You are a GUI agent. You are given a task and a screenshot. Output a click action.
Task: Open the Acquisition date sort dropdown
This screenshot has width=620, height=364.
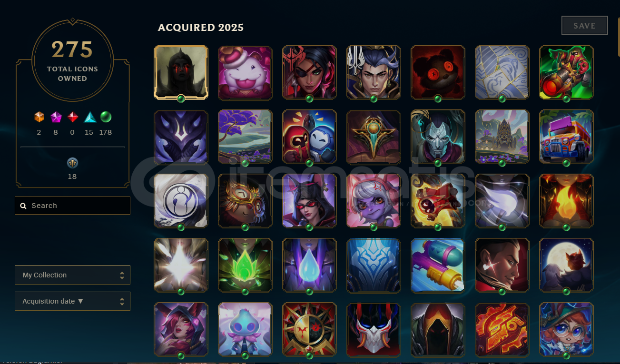[x=72, y=301]
